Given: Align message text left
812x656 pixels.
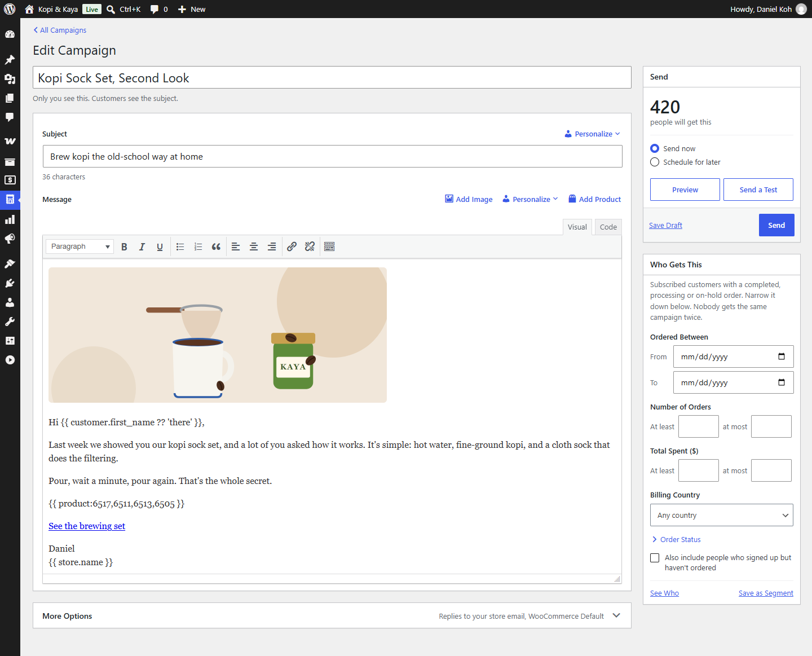Looking at the screenshot, I should pos(236,246).
